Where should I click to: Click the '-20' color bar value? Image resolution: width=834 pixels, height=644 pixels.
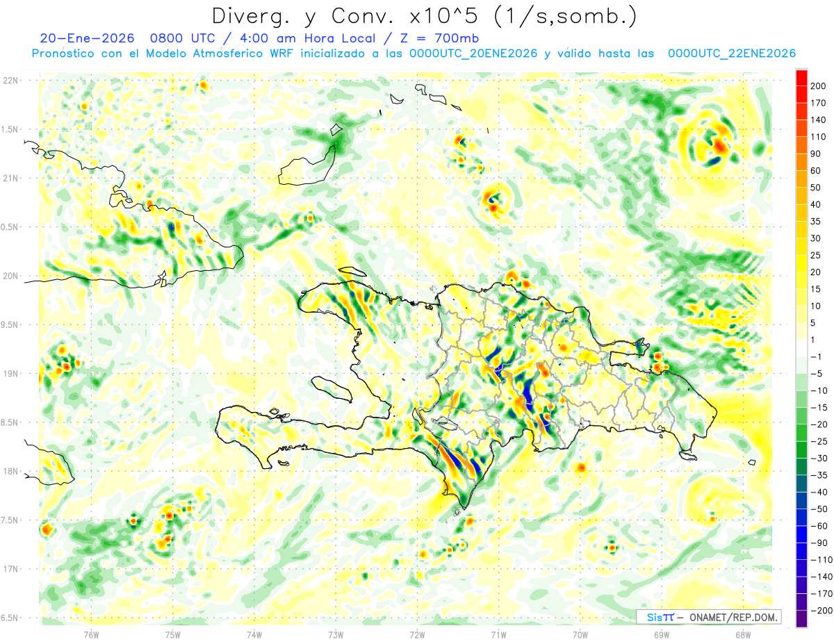818,424
